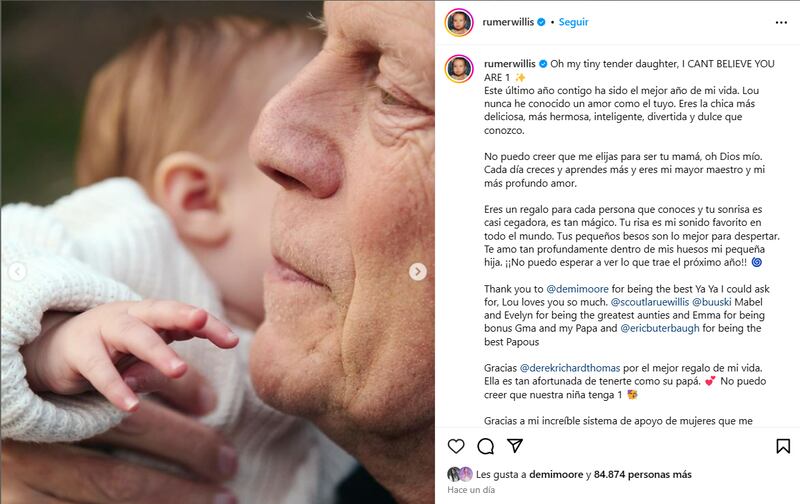The width and height of the screenshot is (800, 504).
Task: Click rumerwillis avatar beside the caption
Action: point(458,68)
